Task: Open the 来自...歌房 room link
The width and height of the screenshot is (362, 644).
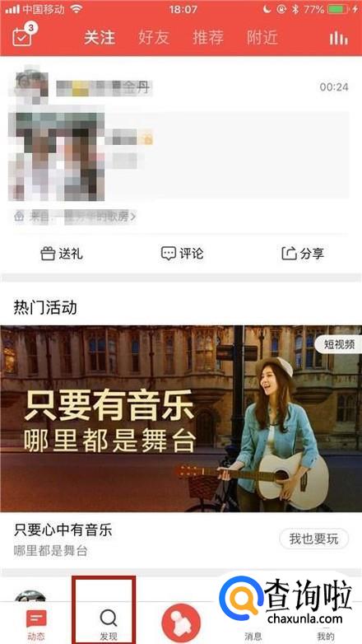Action: tap(76, 217)
